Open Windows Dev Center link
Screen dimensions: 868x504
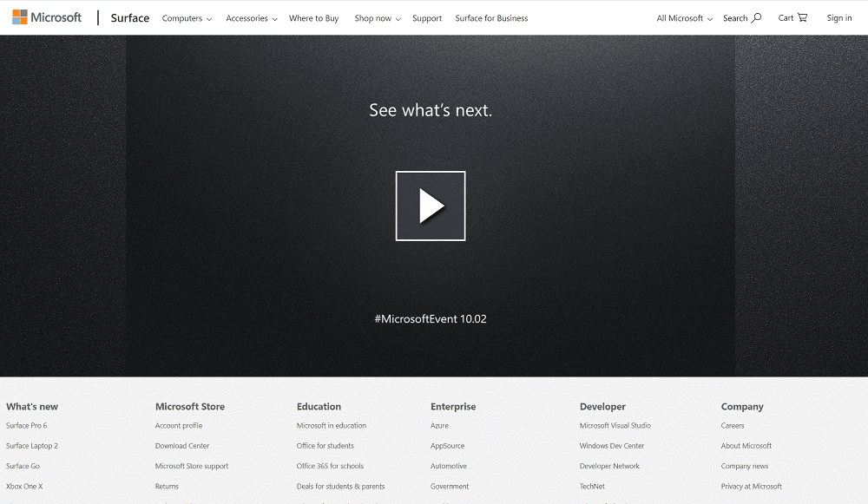612,446
